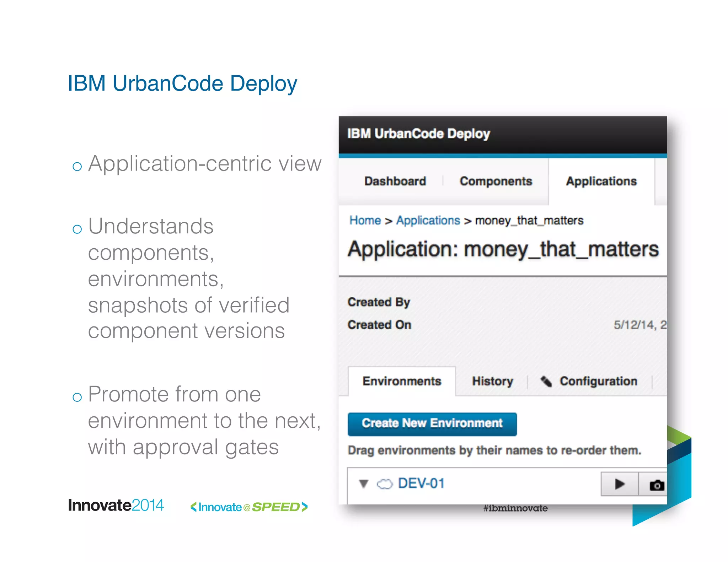
Task: Click the IBM UrbanCode Deploy header title
Action: 418,134
